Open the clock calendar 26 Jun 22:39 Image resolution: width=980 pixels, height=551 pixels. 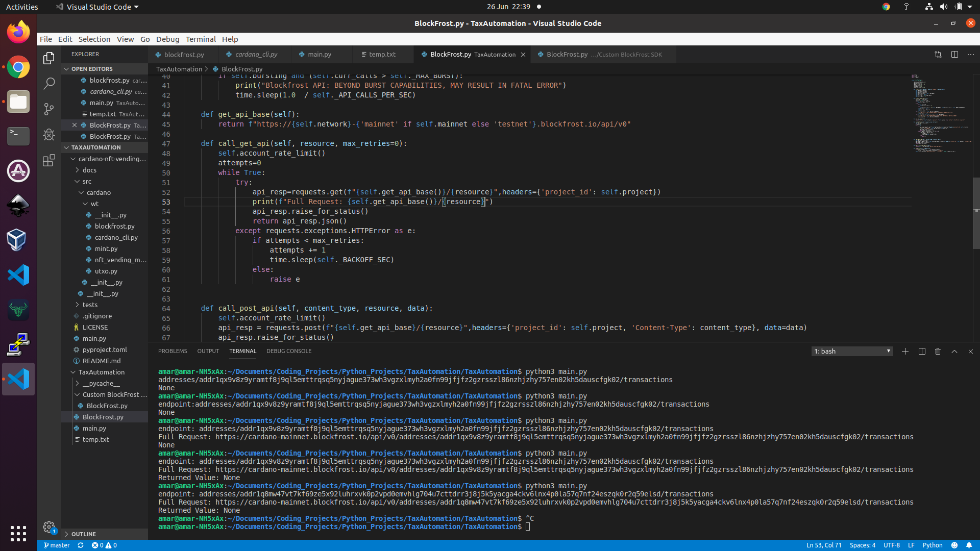(x=508, y=7)
